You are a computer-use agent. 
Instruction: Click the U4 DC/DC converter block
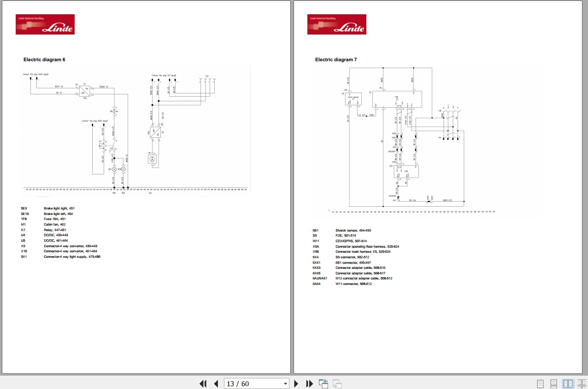84,90
